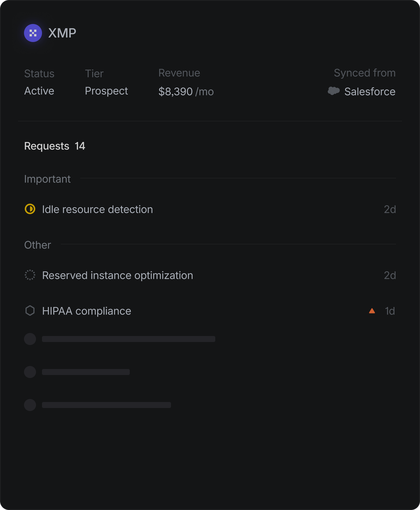Click the first loading placeholder circle
This screenshot has height=510, width=420.
[x=30, y=339]
